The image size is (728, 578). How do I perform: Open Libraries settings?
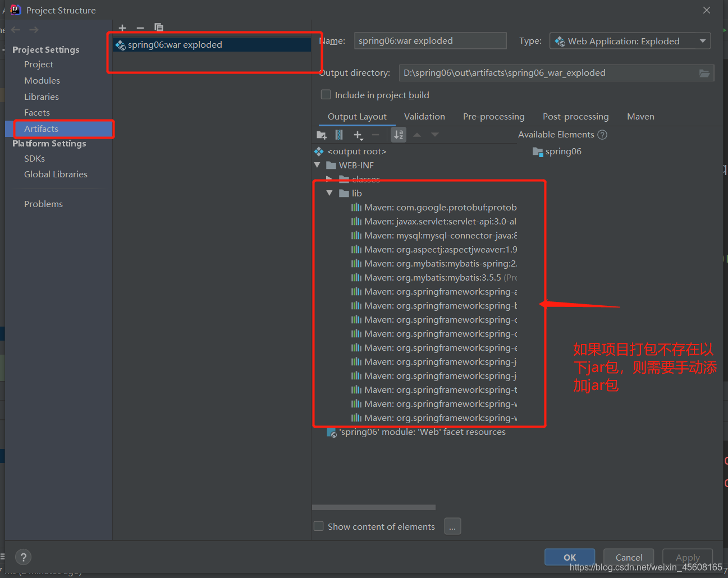[42, 97]
